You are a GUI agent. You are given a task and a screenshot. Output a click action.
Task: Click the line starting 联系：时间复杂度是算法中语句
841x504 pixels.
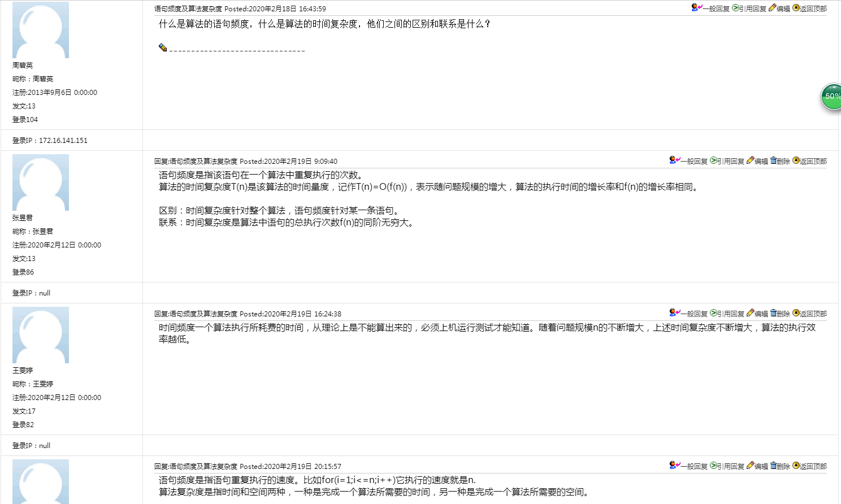(x=287, y=223)
